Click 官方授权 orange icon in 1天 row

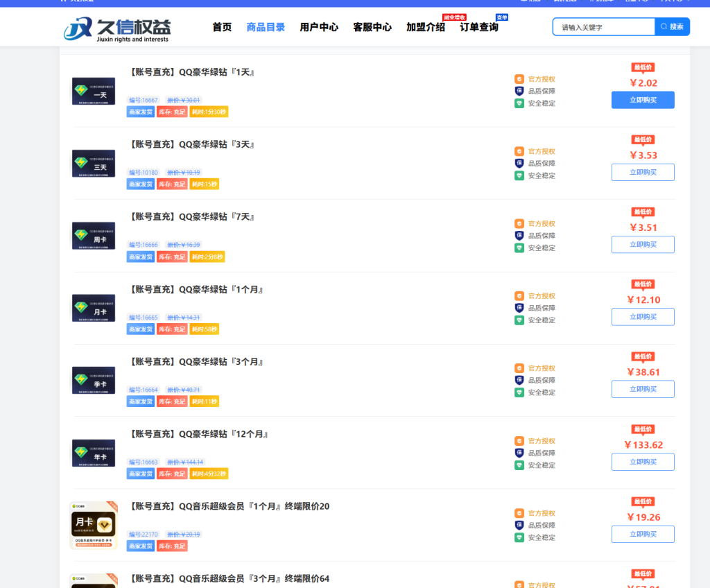[519, 79]
